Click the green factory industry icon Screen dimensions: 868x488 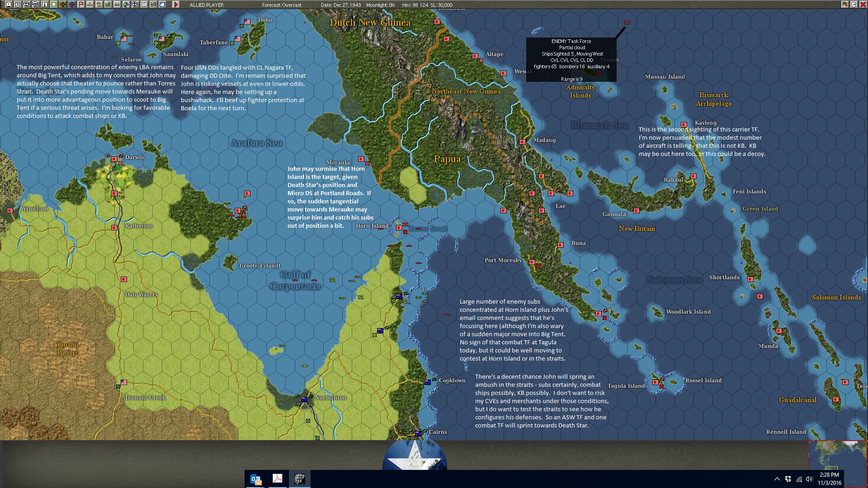tap(108, 5)
